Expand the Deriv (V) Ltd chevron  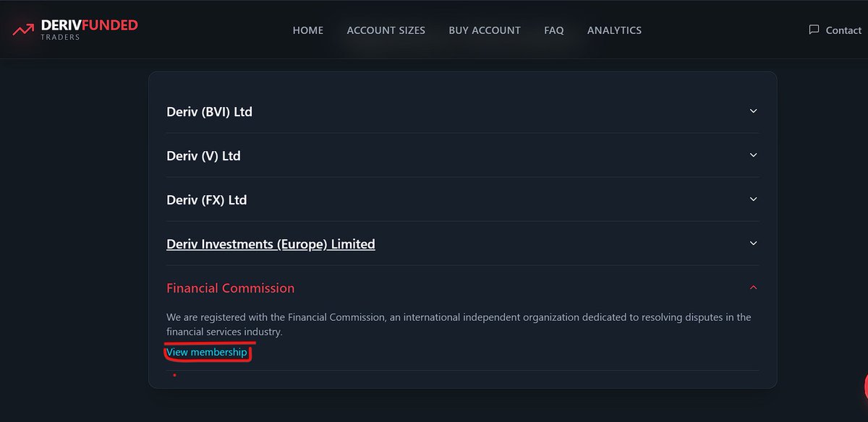[753, 155]
